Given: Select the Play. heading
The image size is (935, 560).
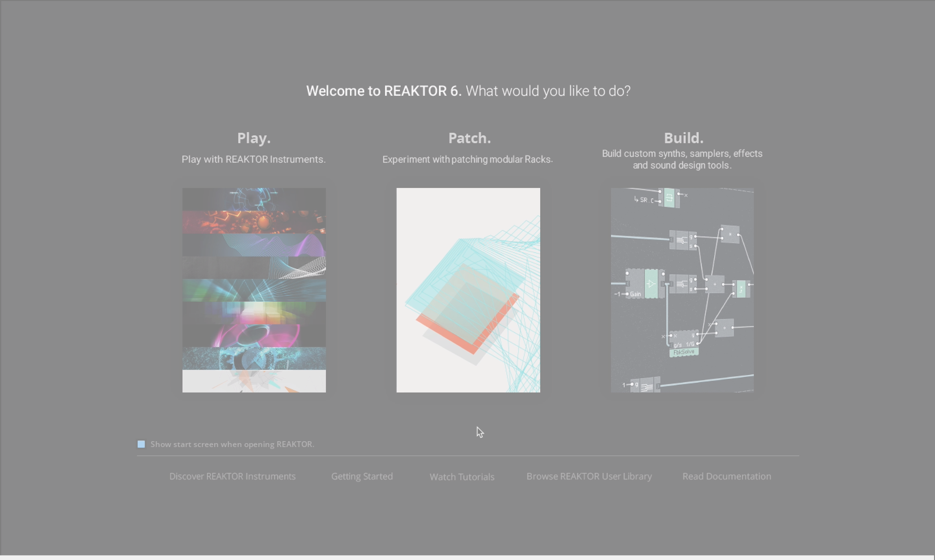Looking at the screenshot, I should (254, 138).
